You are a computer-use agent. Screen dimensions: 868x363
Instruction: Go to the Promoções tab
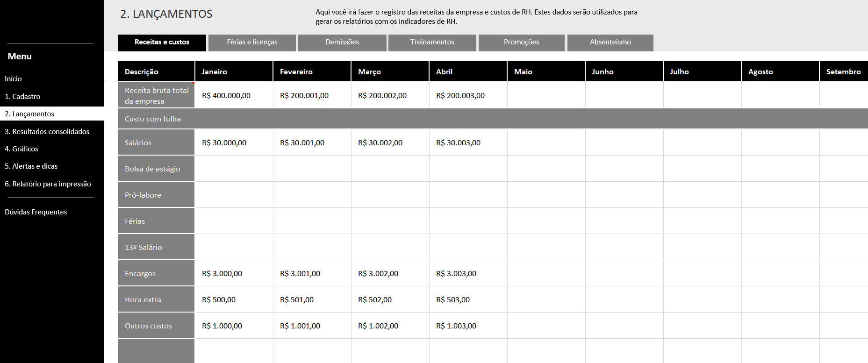pos(521,43)
